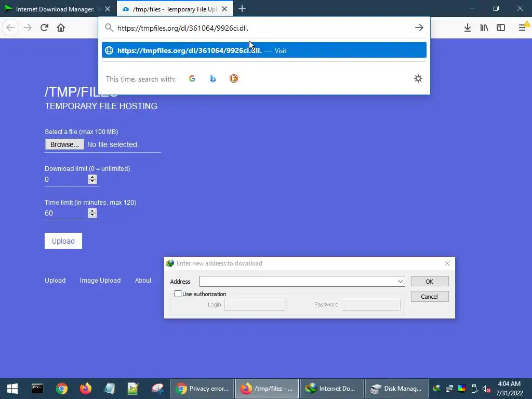
Task: Open the Firefox hamburger menu
Action: coord(522,28)
